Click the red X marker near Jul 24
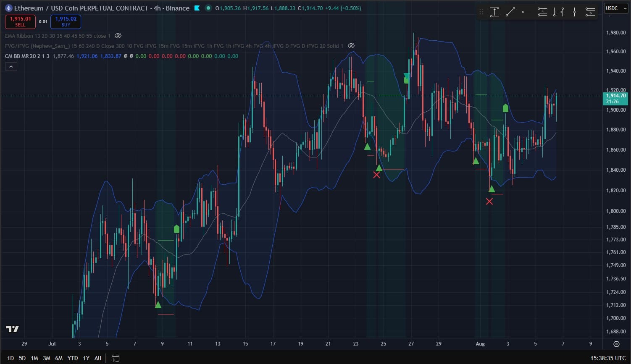631x364 pixels. pyautogui.click(x=376, y=175)
